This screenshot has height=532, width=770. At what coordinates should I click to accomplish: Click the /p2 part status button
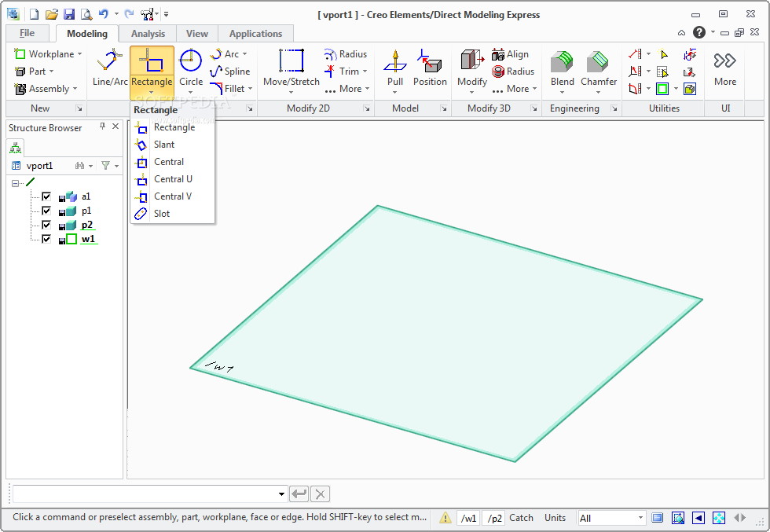(494, 518)
